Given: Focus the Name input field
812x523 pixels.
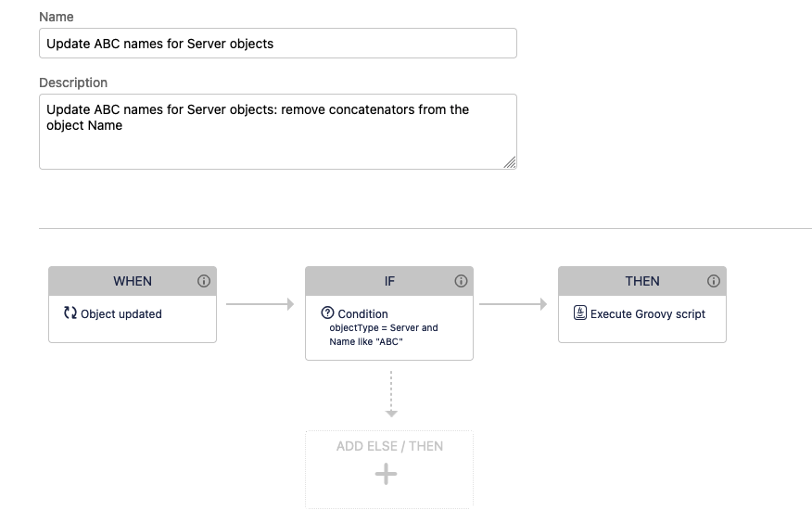Looking at the screenshot, I should click(278, 44).
